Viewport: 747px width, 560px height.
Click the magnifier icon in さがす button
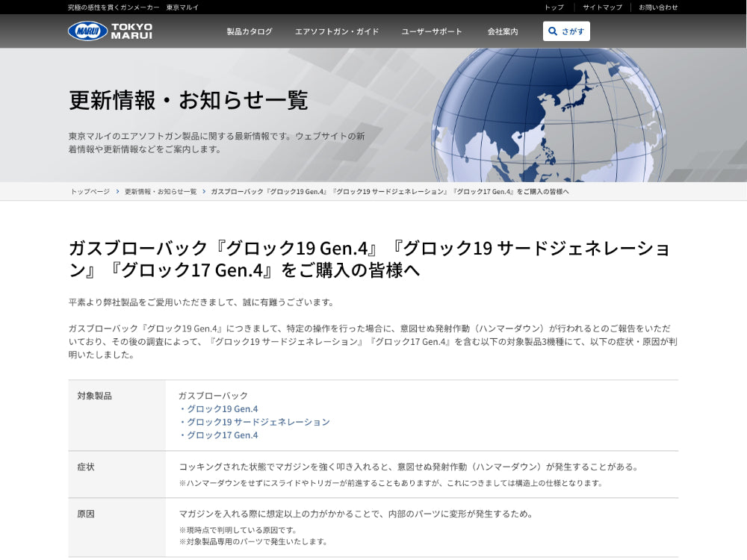pyautogui.click(x=553, y=31)
